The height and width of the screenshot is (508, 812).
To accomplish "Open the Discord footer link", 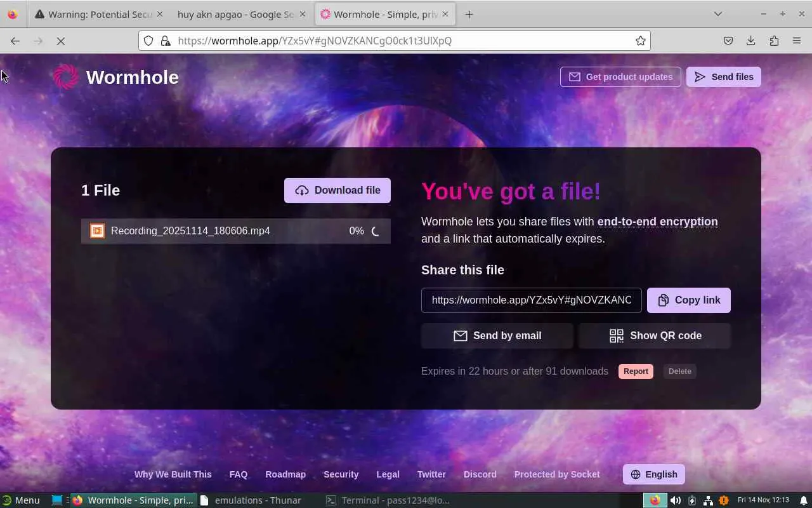I will pos(480,474).
